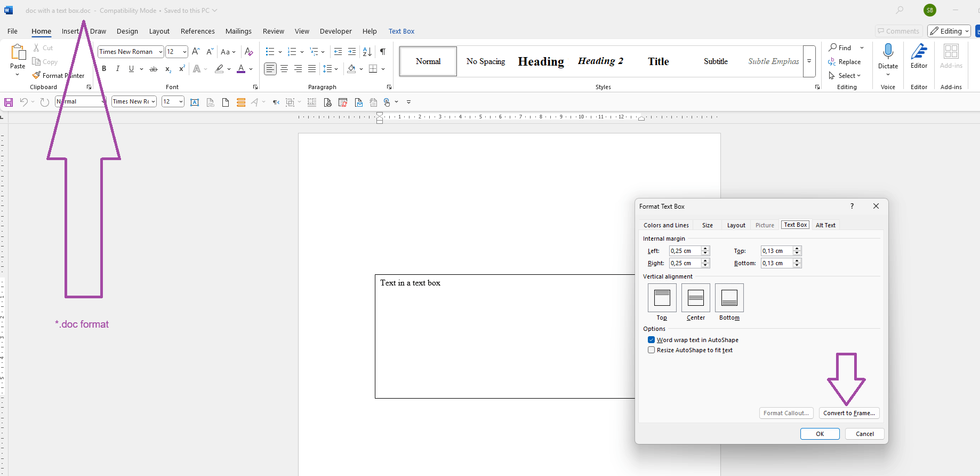Switch to Colors and Lines tab
Image resolution: width=980 pixels, height=476 pixels.
pyautogui.click(x=666, y=225)
